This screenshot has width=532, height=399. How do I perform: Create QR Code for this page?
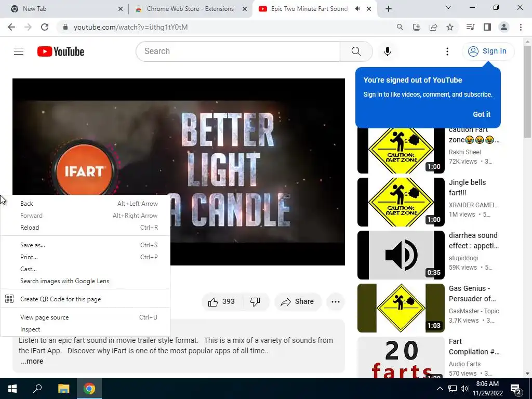(85, 299)
